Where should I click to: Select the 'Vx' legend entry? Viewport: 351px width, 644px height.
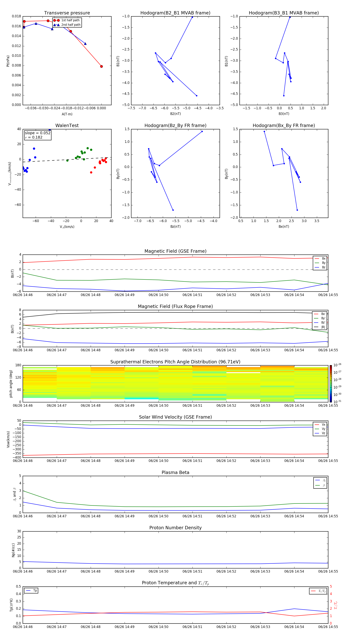pos(320,424)
